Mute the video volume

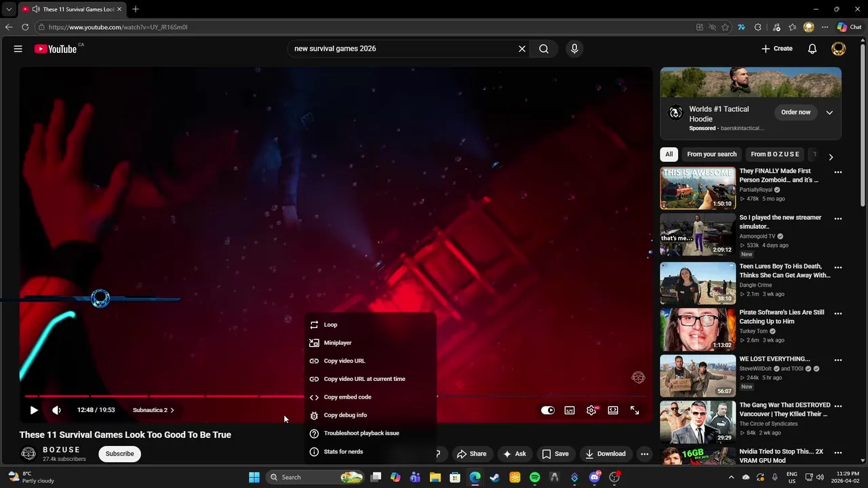coord(56,410)
